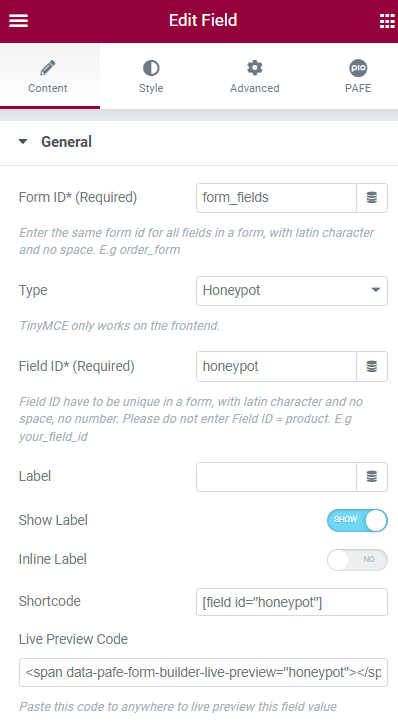
Task: Click the half-circle Style icon
Action: (151, 68)
